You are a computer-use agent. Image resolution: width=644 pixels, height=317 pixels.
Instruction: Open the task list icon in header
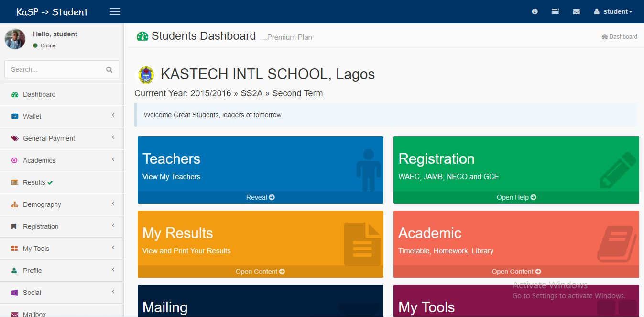(555, 11)
